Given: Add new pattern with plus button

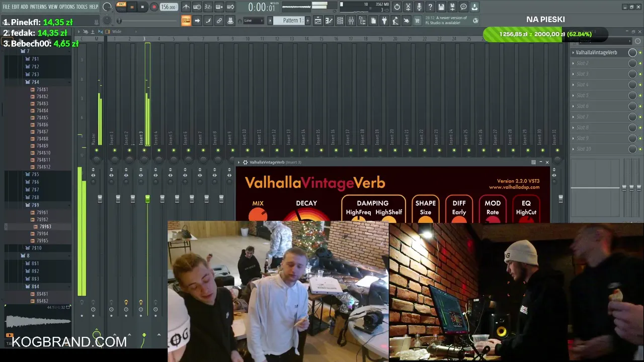Looking at the screenshot, I should coord(307,21).
